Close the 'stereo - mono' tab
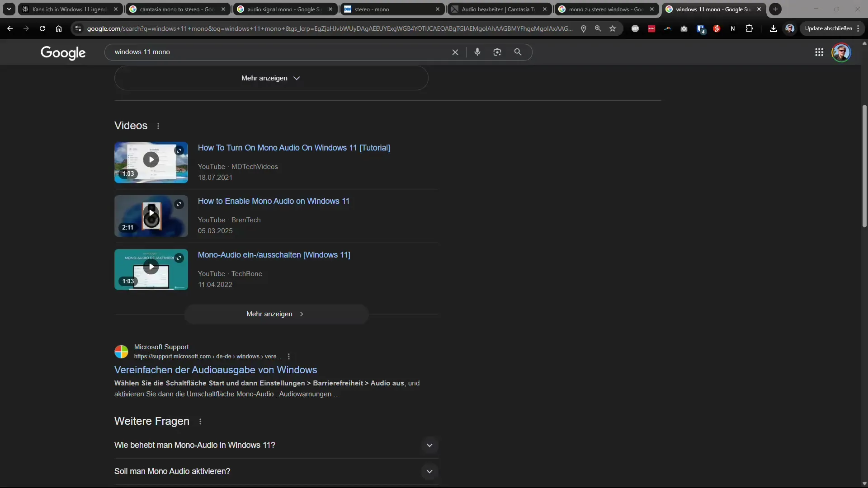 [x=438, y=9]
